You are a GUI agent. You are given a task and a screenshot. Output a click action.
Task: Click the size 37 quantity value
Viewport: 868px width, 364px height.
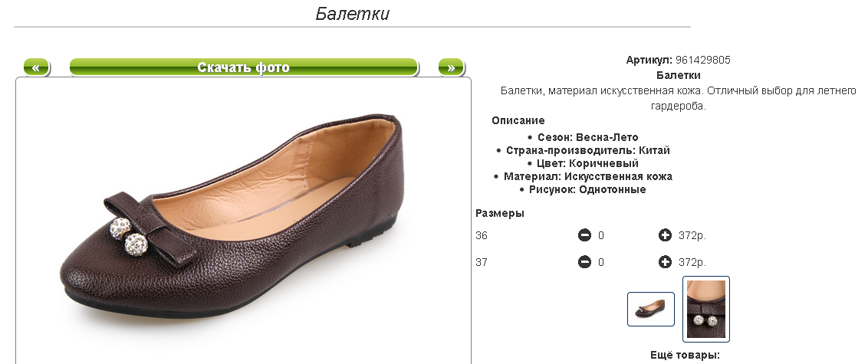coord(601,262)
